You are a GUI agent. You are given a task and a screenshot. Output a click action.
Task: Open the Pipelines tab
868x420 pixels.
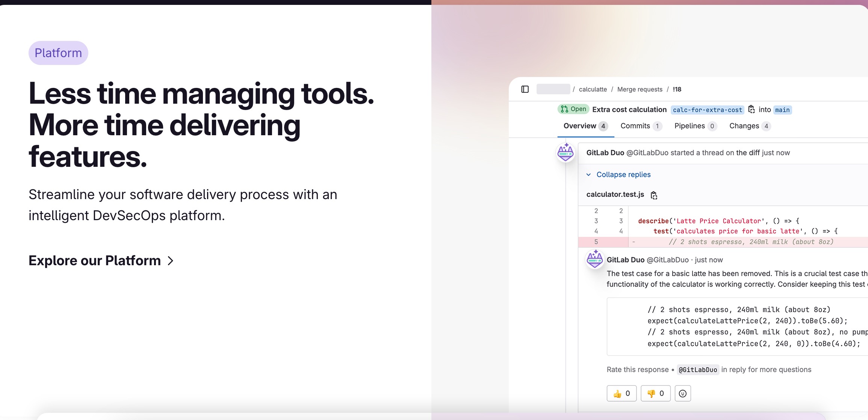point(690,126)
